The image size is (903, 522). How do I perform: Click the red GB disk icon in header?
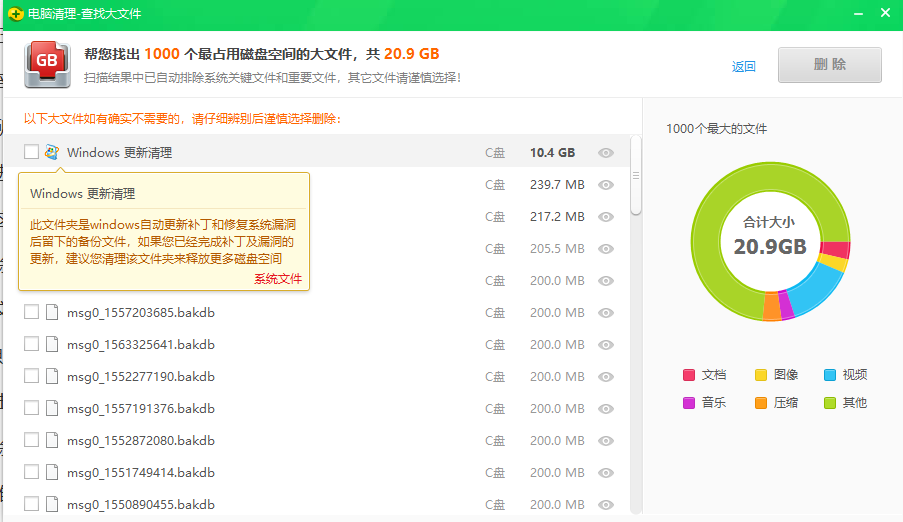pos(46,64)
